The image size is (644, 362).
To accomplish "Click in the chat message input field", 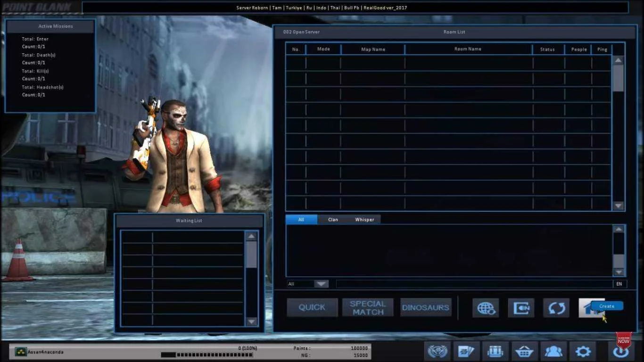I will pos(474,284).
